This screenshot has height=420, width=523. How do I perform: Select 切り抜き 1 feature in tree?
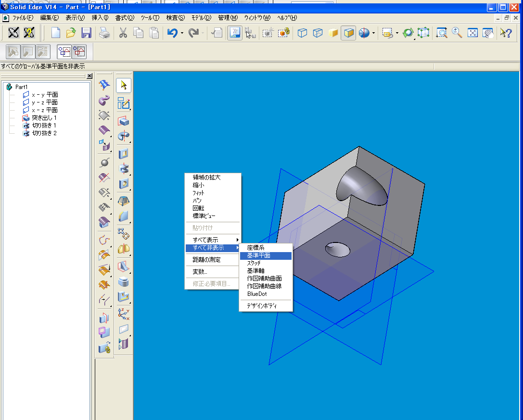(x=44, y=126)
